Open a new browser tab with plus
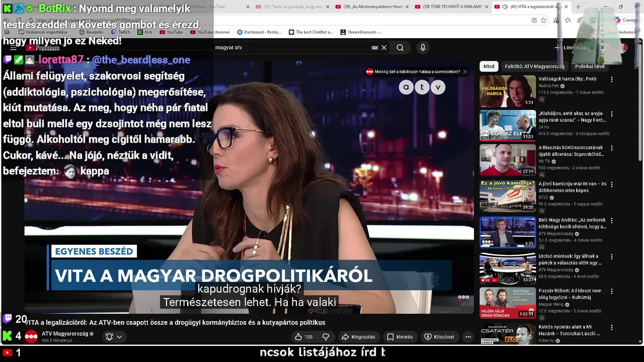The height and width of the screenshot is (362, 644). (578, 7)
